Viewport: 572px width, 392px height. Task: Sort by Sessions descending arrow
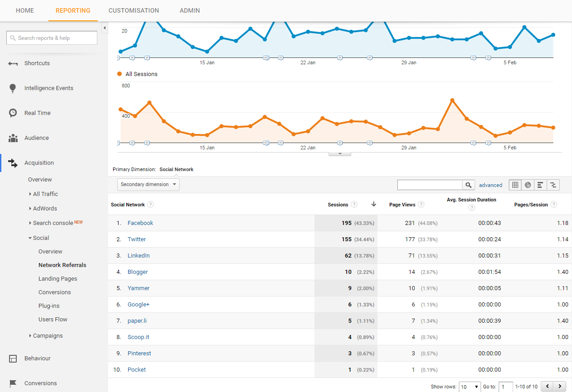point(374,205)
